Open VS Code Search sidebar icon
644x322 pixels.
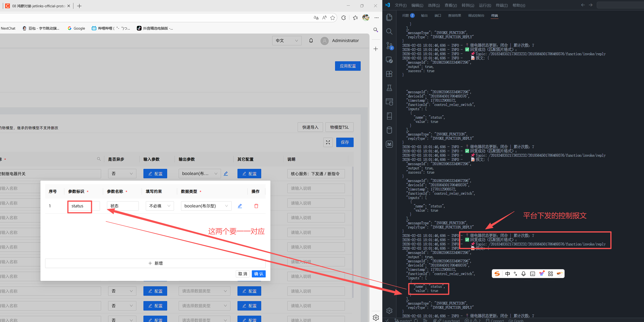pyautogui.click(x=389, y=31)
